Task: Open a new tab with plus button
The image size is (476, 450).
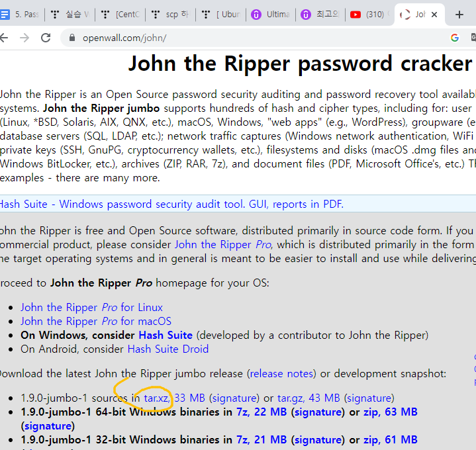Action: [459, 15]
